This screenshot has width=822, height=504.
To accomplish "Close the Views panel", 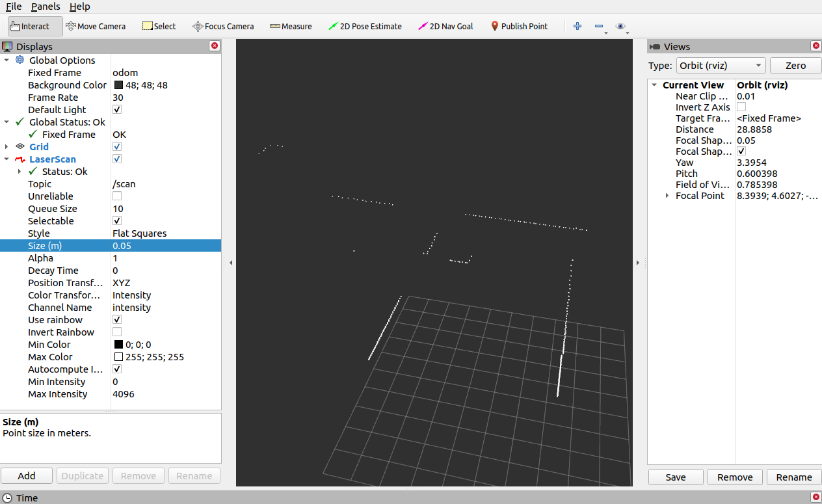I will tap(816, 46).
